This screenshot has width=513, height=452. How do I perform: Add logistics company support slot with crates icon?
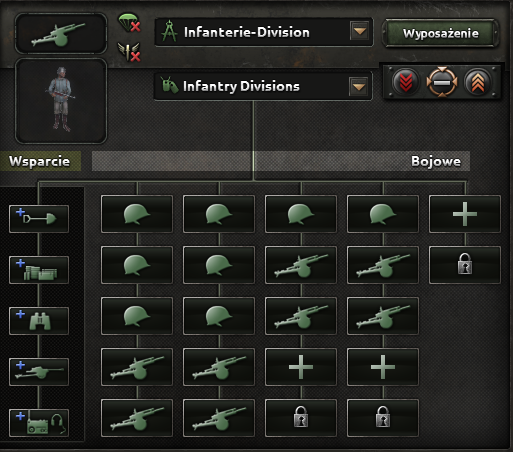39,270
